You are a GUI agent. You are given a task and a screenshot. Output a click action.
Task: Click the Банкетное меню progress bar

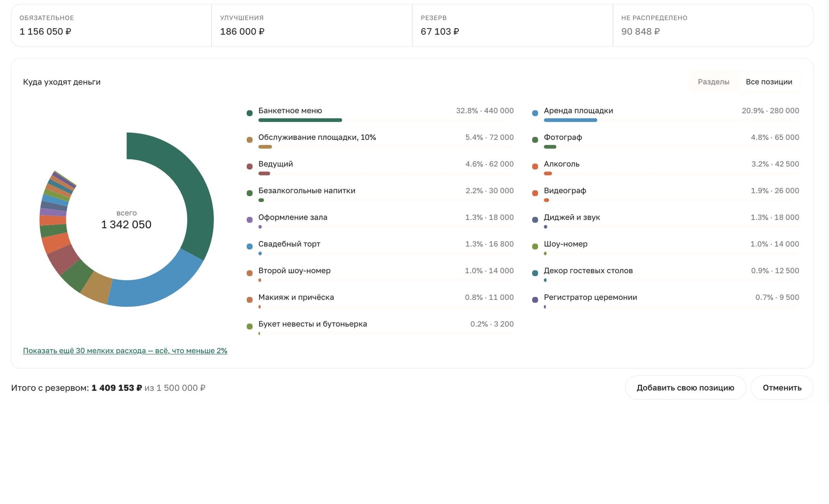pos(300,120)
